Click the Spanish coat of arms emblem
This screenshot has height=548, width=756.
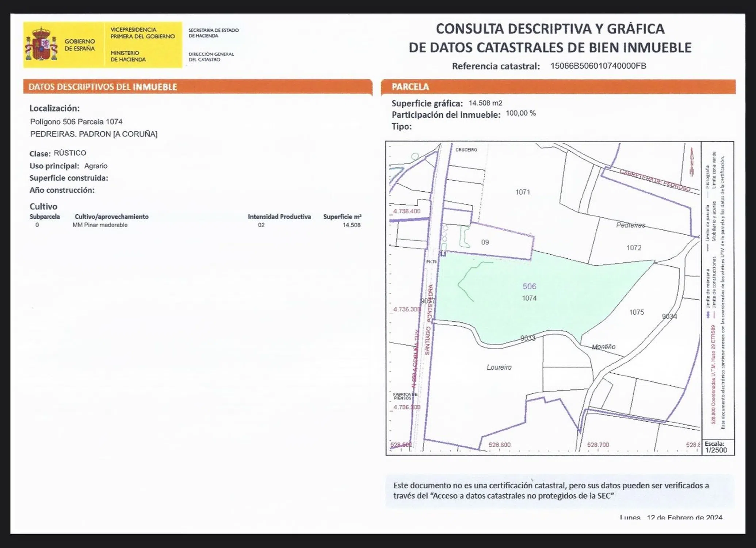41,44
